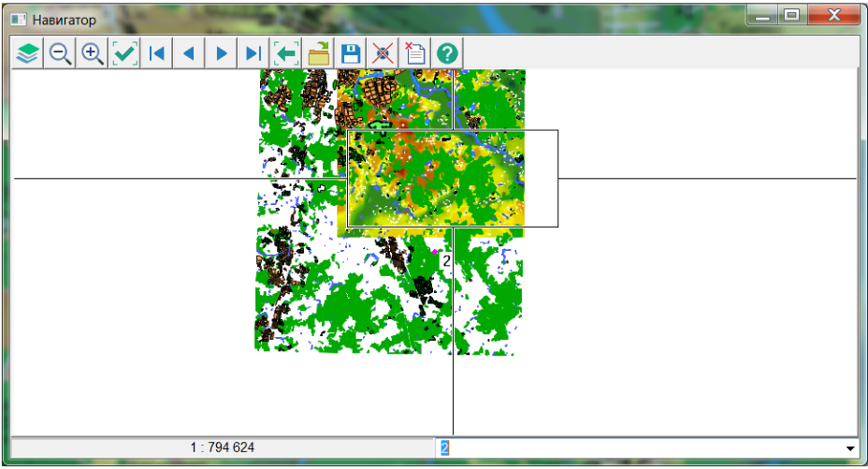The image size is (868, 469).
Task: Open help via the question mark icon
Action: [447, 53]
